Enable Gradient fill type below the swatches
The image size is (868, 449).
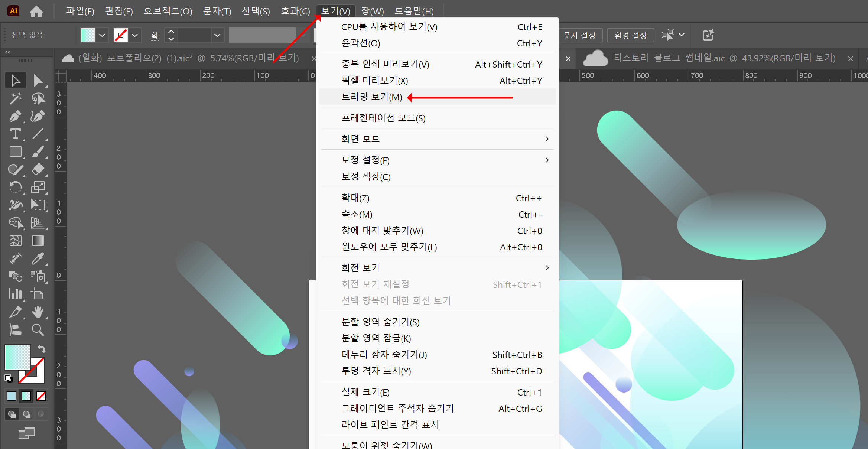click(26, 396)
